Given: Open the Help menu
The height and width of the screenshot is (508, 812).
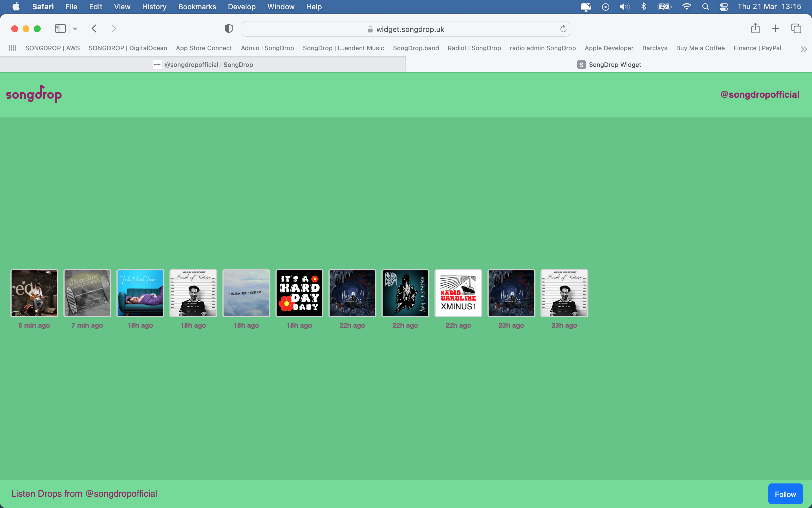Looking at the screenshot, I should pos(314,7).
